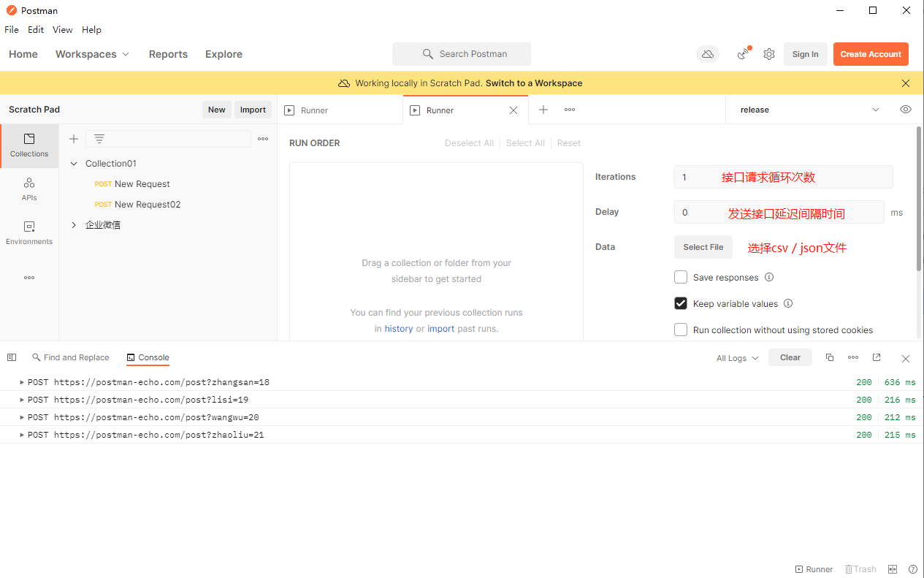Open the Collections sidebar panel

(x=29, y=145)
